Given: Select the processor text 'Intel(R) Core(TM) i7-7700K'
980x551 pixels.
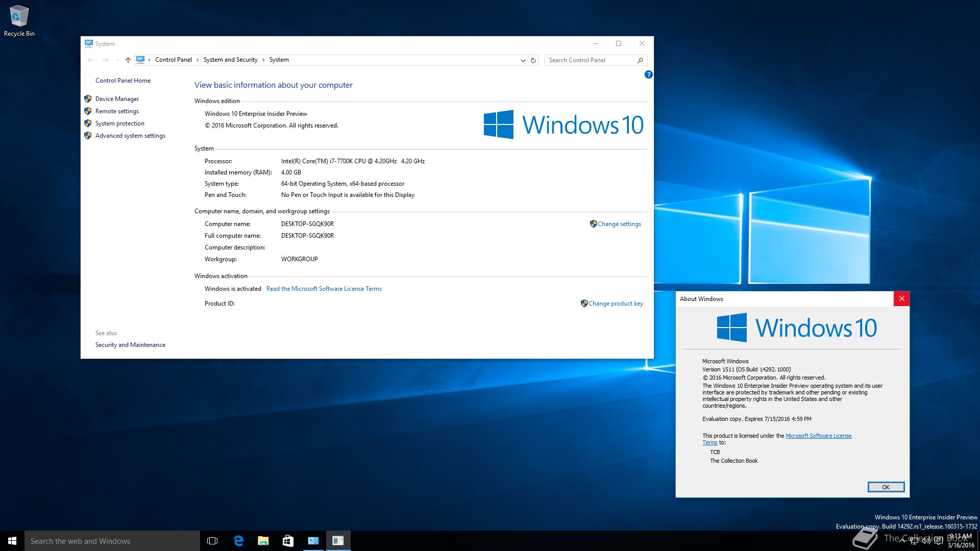Looking at the screenshot, I should pos(316,161).
